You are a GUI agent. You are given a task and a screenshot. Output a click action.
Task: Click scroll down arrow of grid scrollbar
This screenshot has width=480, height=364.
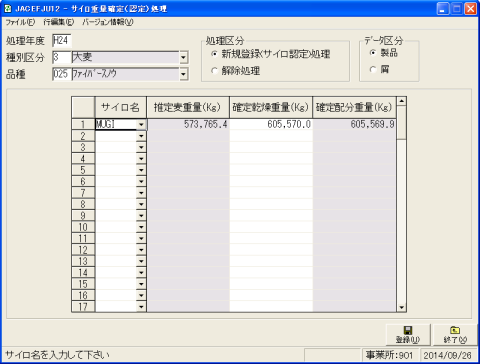tap(401, 308)
